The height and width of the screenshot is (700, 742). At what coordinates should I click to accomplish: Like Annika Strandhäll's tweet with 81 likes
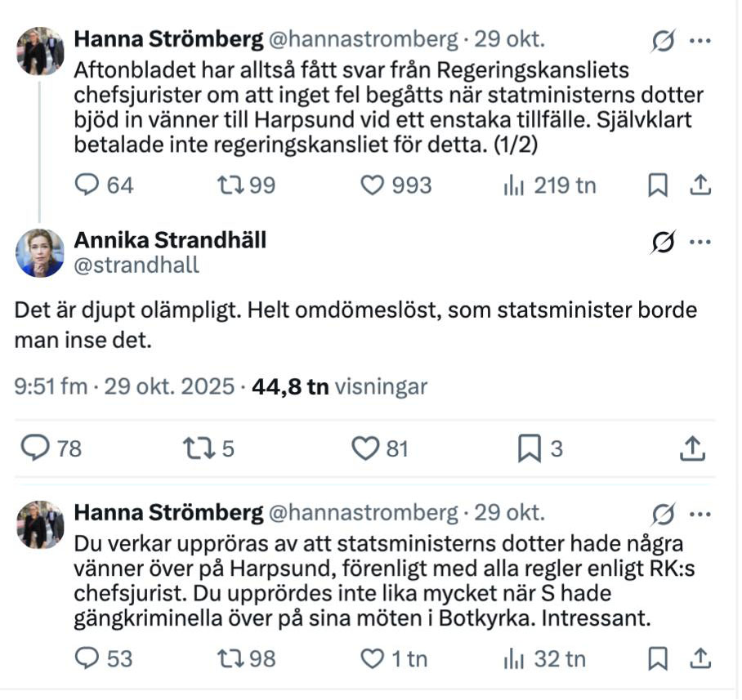pos(364,448)
